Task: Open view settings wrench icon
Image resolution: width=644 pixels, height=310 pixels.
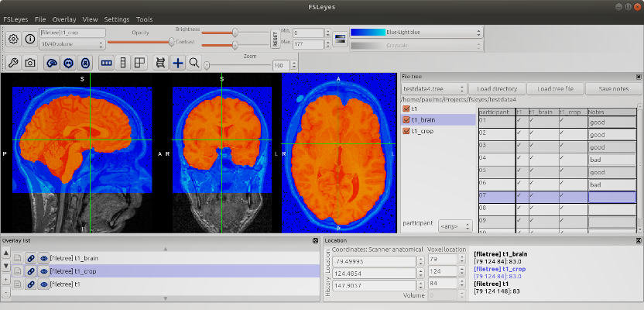Action: click(15, 63)
